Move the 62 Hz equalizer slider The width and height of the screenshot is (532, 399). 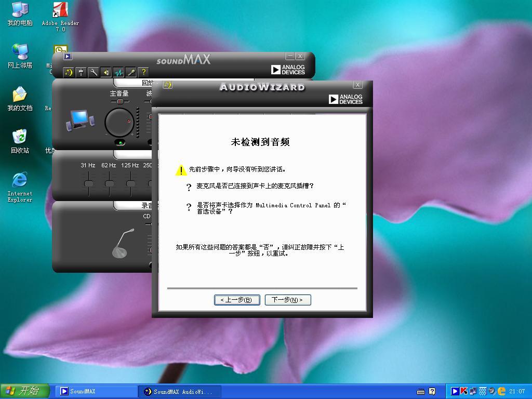click(109, 183)
